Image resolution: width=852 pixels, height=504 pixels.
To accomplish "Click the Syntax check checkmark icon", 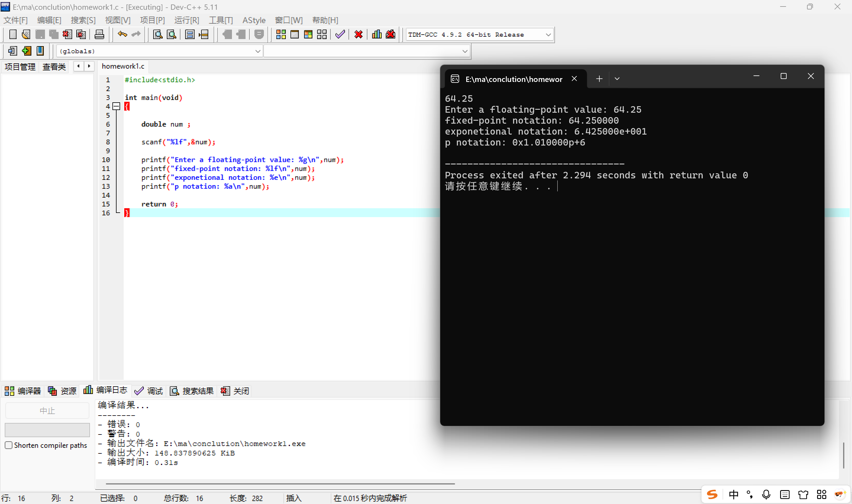I will [x=340, y=34].
